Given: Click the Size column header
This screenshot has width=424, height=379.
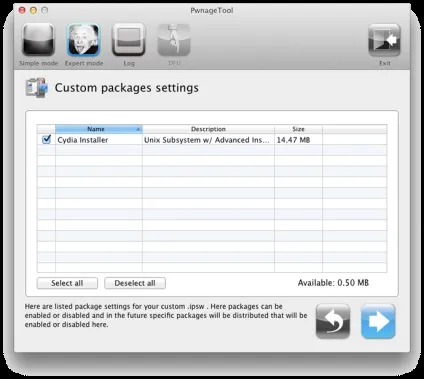Looking at the screenshot, I should point(298,129).
